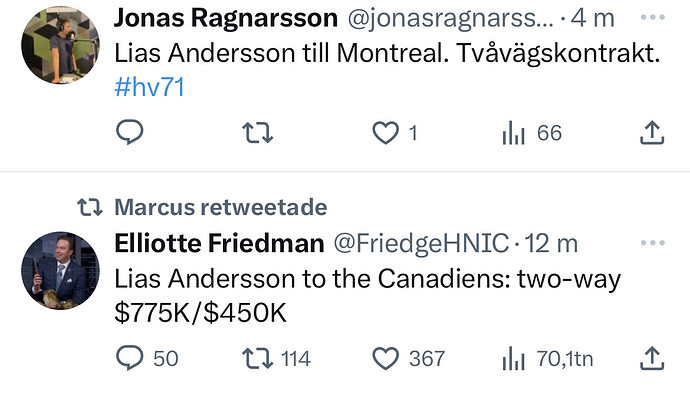Open Elliotte Friedman's profile picture

(60, 271)
